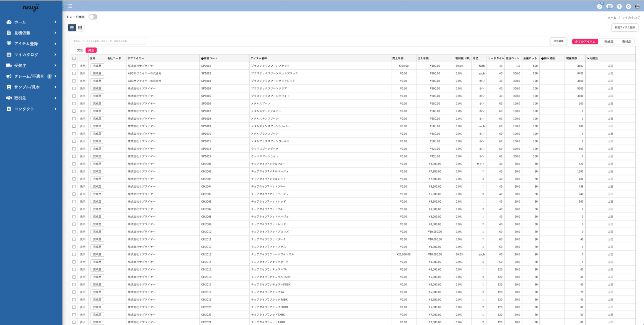The image size is (644, 325).
Task: Click the 新規アイテム登録 button
Action: 625,27
